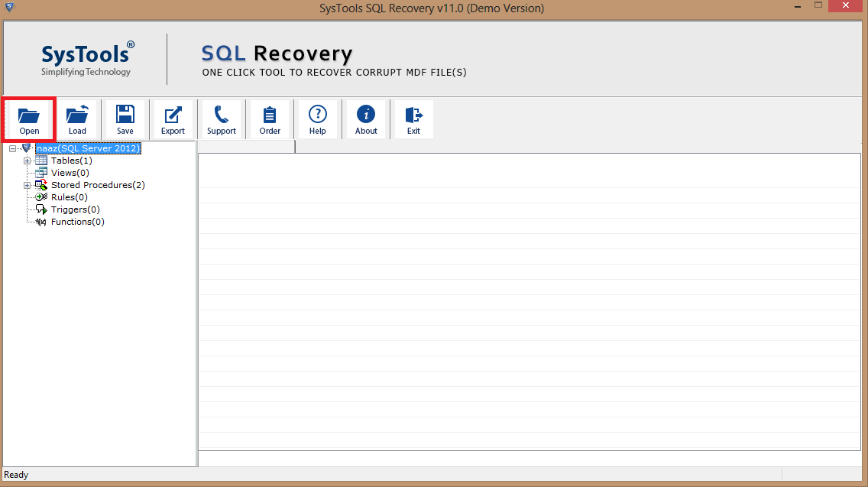Click the Functions icon in tree
868x487 pixels.
[x=41, y=222]
